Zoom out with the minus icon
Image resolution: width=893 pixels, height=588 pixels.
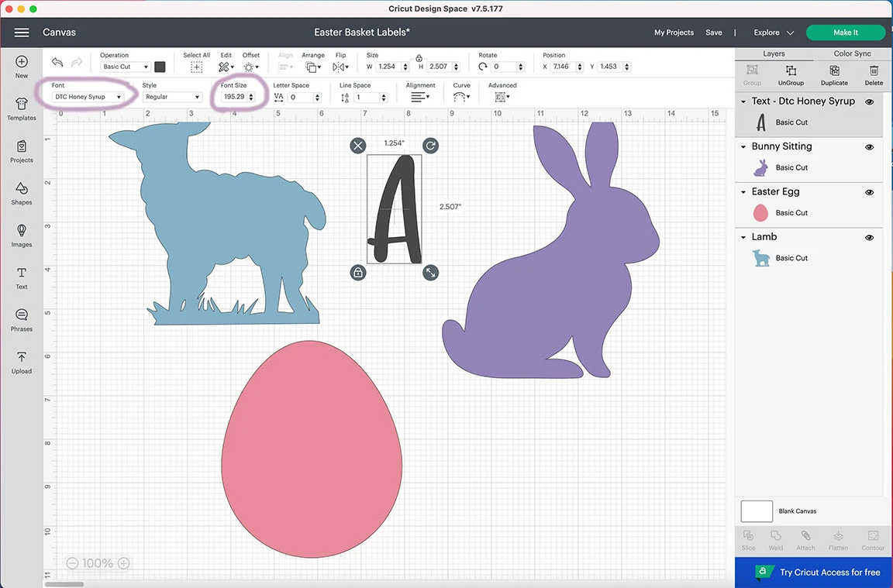point(72,563)
